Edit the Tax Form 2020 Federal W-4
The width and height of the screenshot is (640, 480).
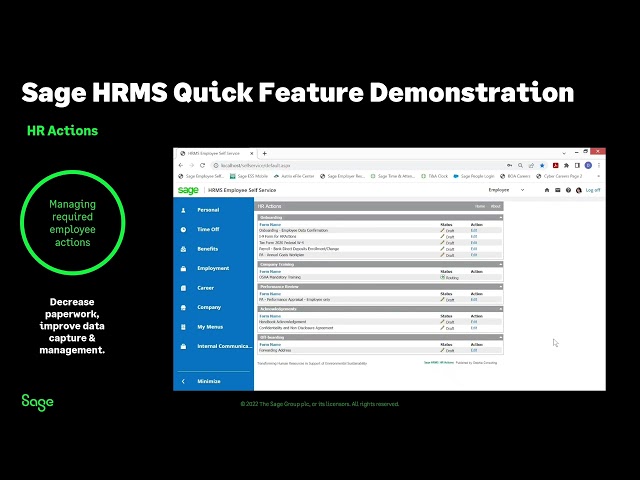[x=474, y=242]
